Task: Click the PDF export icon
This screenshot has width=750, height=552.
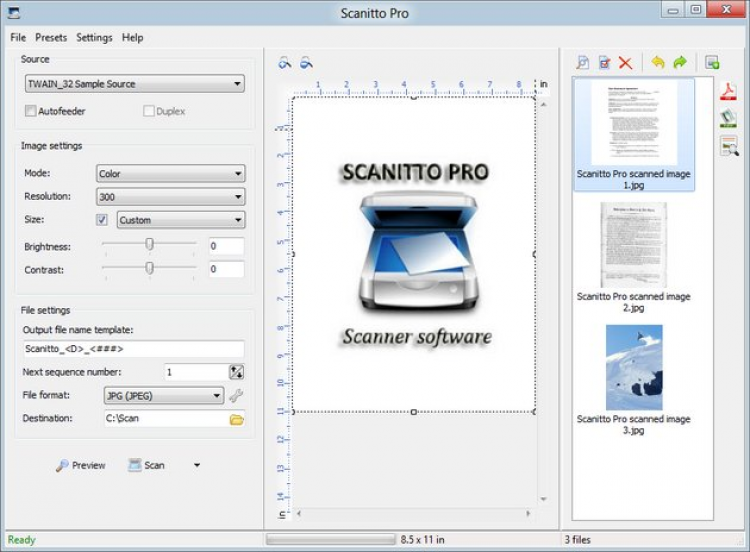Action: pyautogui.click(x=728, y=91)
